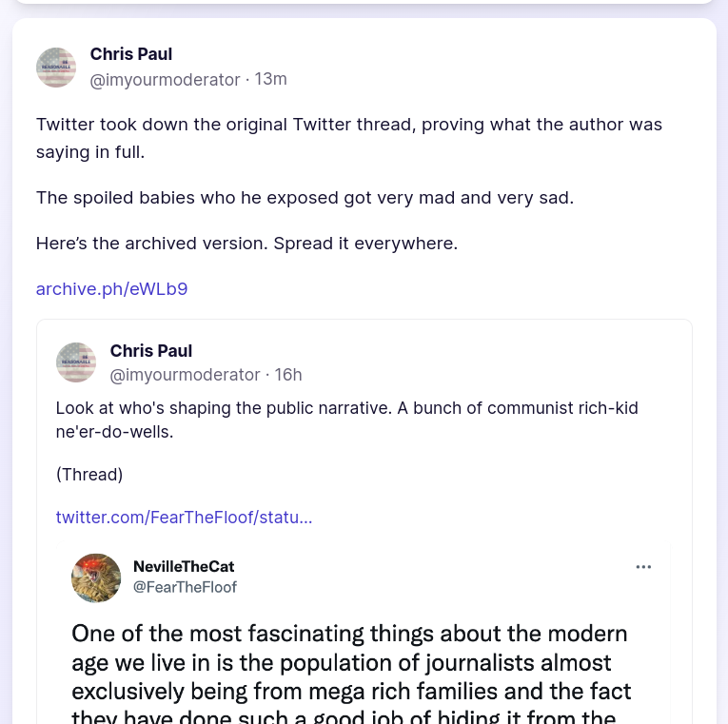Open the archive.ph/eWLb9 link
This screenshot has width=728, height=724.
(111, 288)
